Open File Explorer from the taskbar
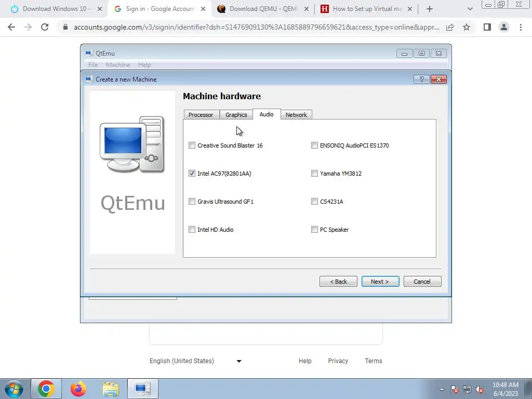The image size is (532, 399). point(111,389)
